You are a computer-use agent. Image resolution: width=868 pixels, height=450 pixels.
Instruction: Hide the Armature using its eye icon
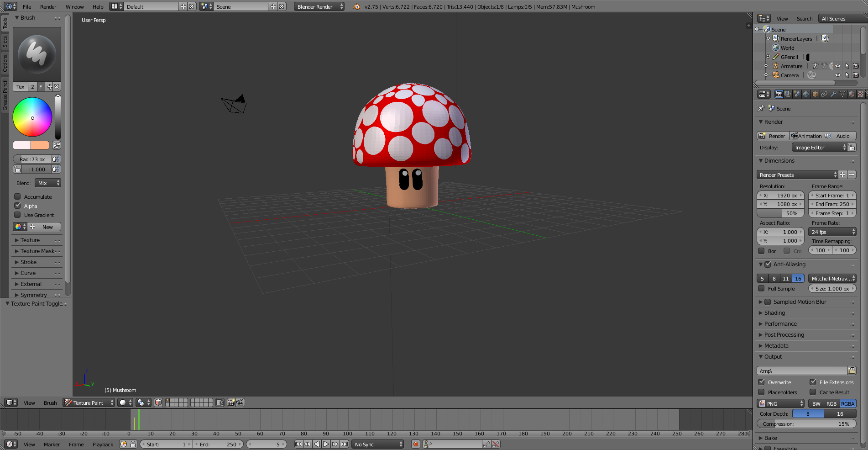(838, 66)
